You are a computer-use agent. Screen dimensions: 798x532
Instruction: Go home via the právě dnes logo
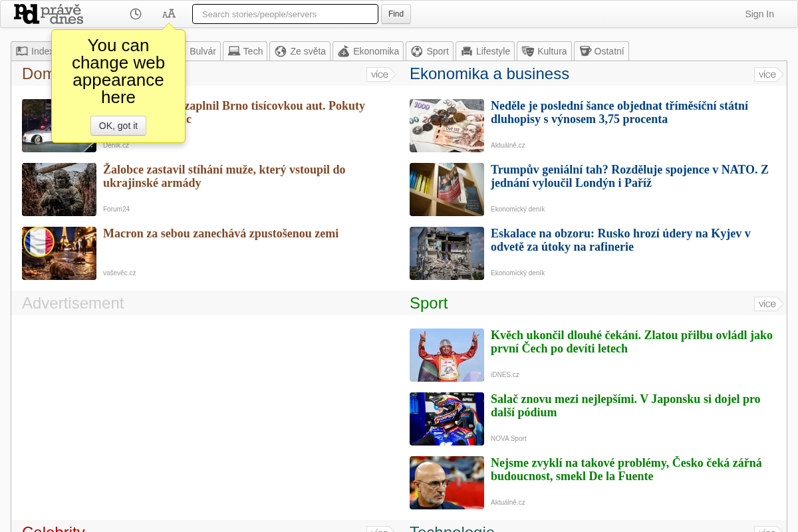click(x=49, y=14)
